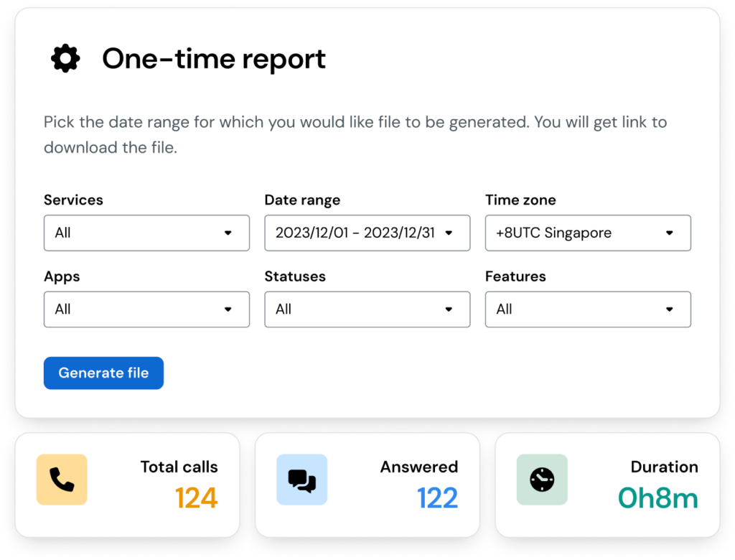Click the Generate file button
Viewport: 735px width, 560px height.
point(103,373)
